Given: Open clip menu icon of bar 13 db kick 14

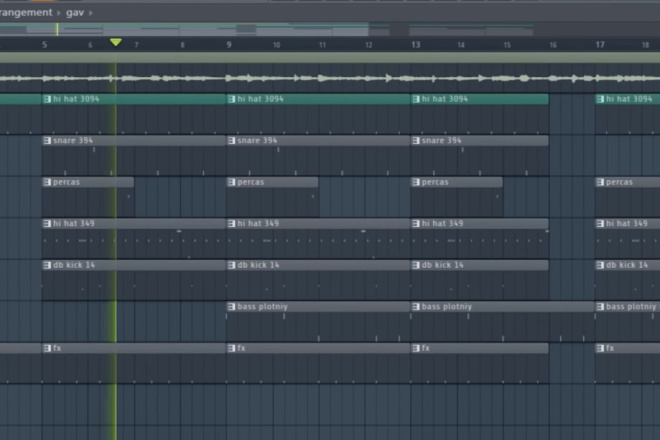Looking at the screenshot, I should 416,265.
